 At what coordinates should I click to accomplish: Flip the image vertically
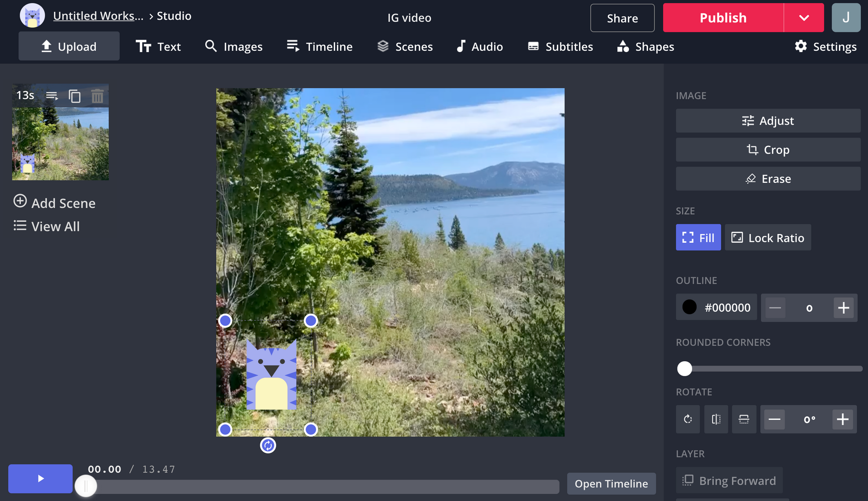pos(744,419)
